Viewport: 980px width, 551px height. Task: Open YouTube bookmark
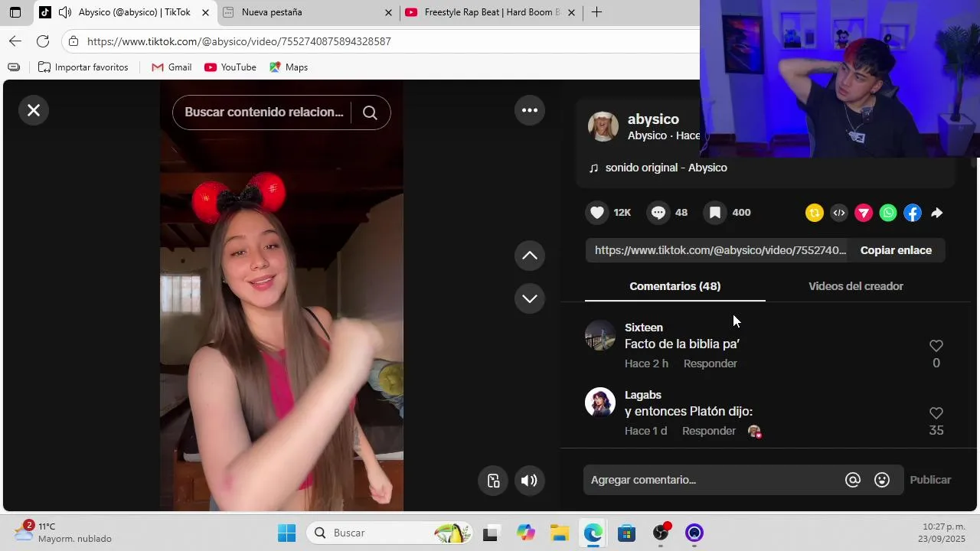point(230,67)
